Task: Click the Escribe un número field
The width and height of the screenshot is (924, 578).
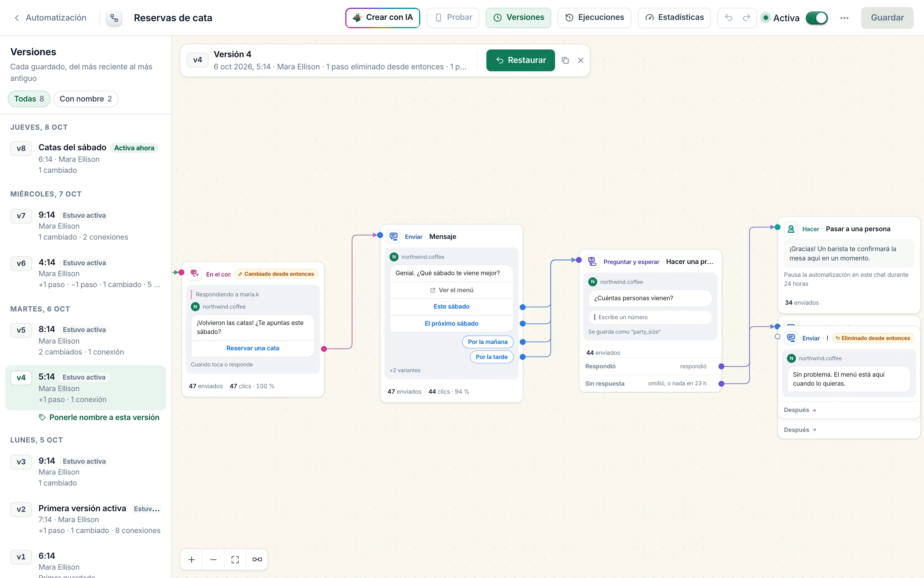Action: (650, 317)
